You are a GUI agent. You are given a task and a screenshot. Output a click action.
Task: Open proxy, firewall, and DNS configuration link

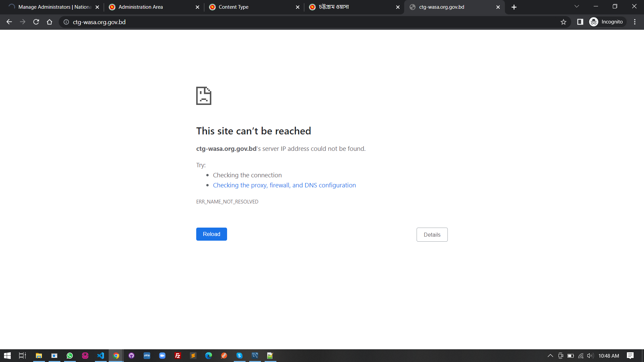click(x=284, y=185)
